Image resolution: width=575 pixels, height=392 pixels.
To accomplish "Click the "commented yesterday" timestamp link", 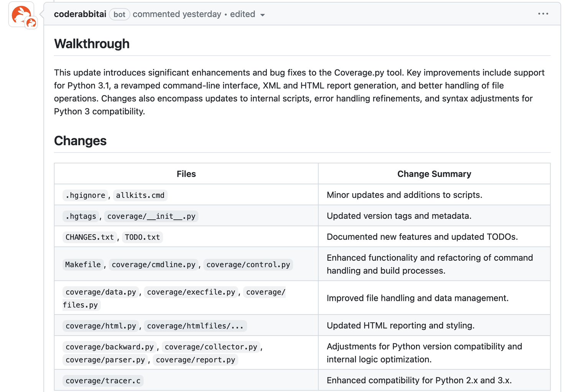I will (177, 14).
